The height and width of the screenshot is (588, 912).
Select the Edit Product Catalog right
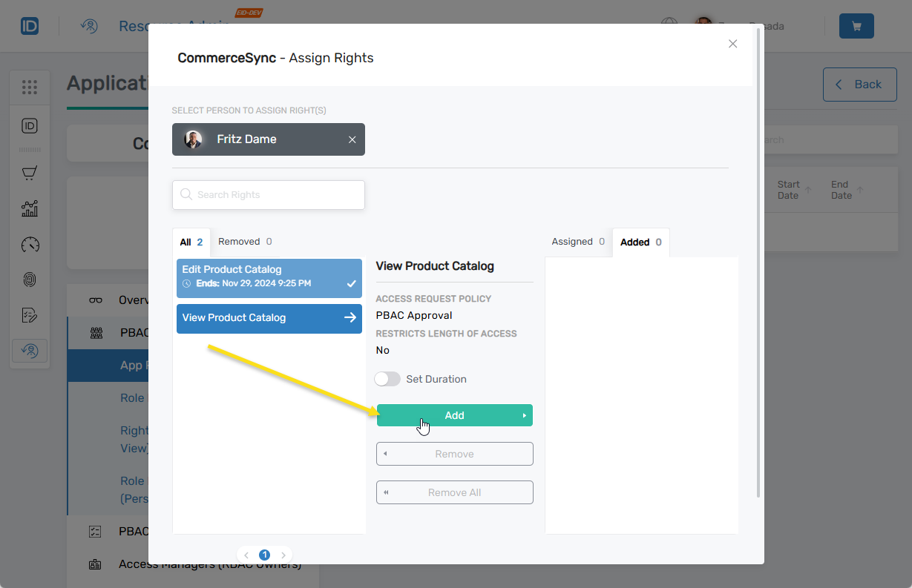point(269,277)
